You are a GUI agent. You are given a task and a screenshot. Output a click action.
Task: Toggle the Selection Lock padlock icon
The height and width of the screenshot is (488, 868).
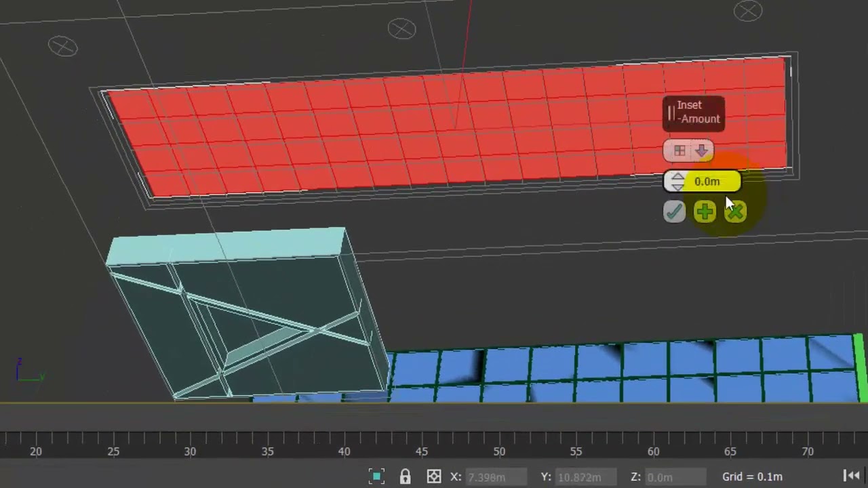(405, 476)
